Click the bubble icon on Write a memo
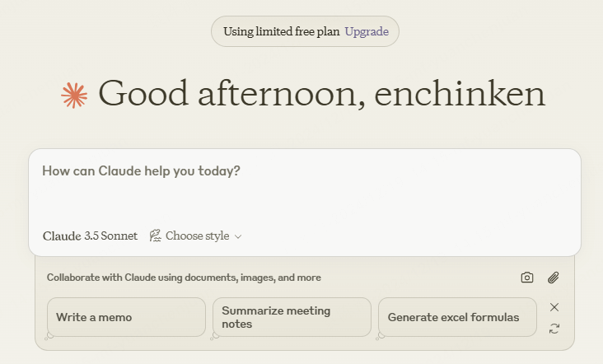603x364 pixels. [49, 335]
